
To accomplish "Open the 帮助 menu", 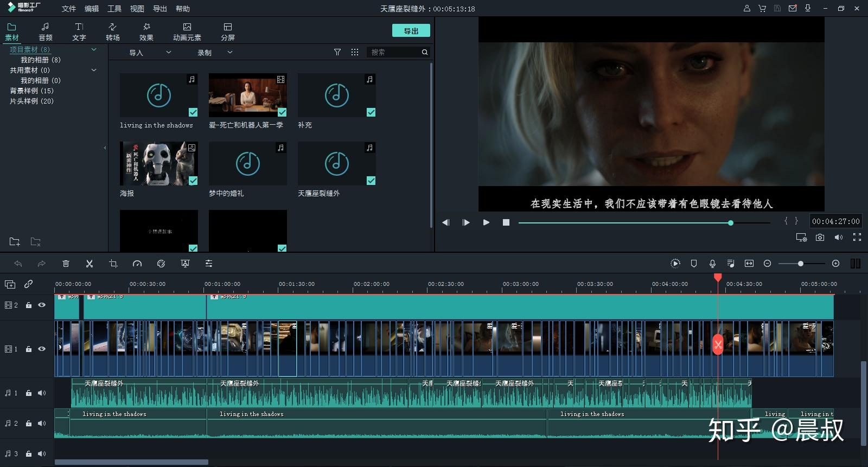I will pos(183,9).
